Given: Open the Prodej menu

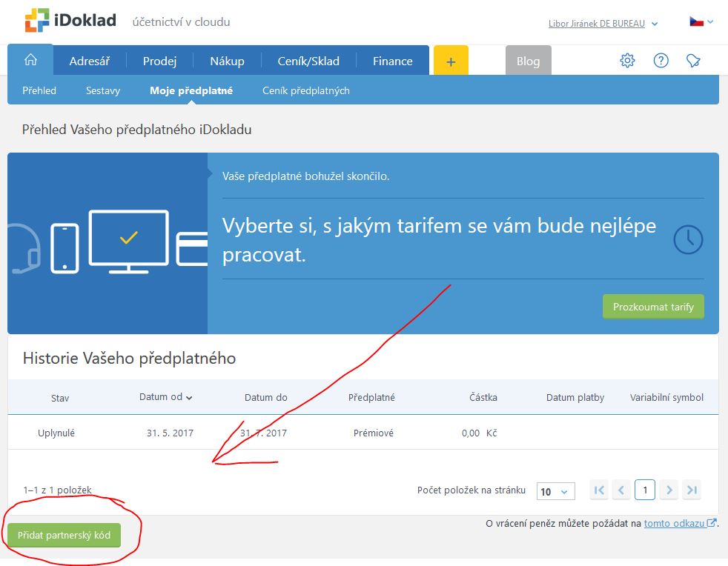Looking at the screenshot, I should click(x=159, y=61).
